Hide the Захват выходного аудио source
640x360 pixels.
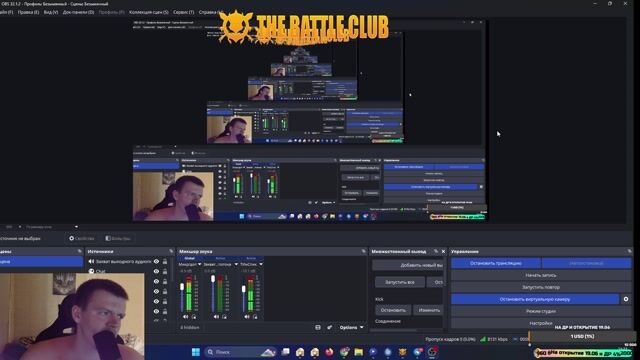tap(156, 261)
